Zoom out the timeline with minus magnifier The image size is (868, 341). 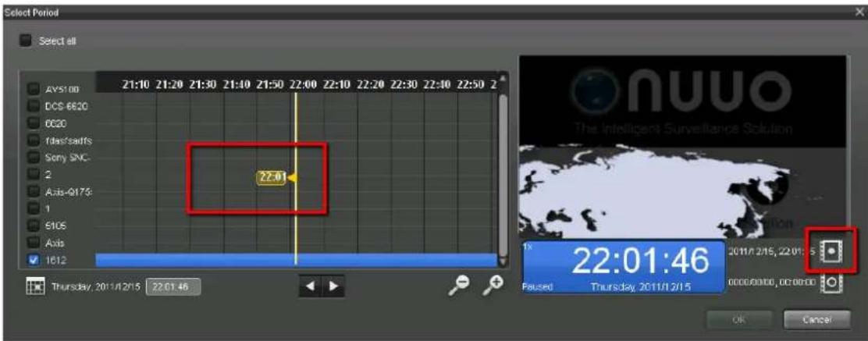pyautogui.click(x=460, y=285)
